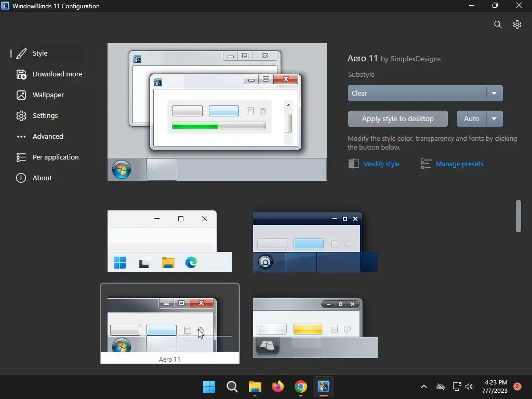Click the Per application list icon

coord(21,157)
